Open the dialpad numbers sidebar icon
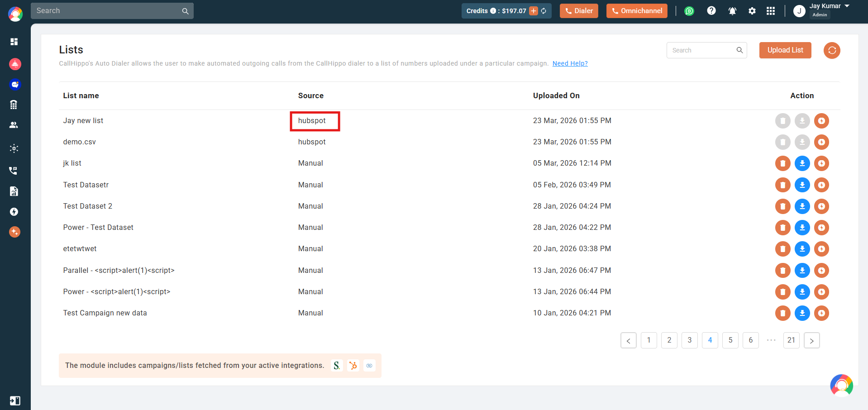Image resolution: width=868 pixels, height=410 pixels. (14, 105)
